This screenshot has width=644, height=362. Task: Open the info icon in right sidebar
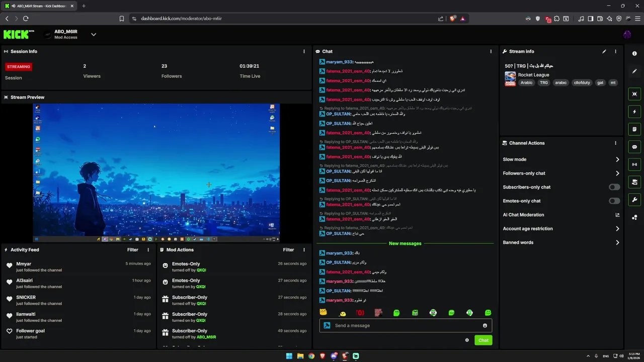634,53
